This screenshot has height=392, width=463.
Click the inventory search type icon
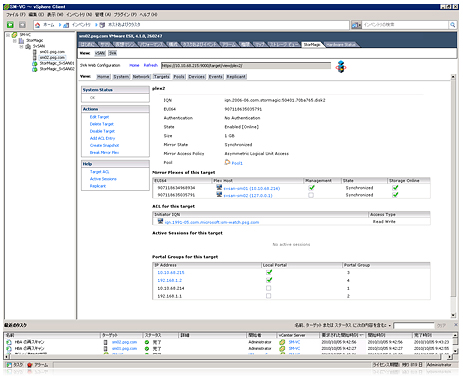(355, 25)
